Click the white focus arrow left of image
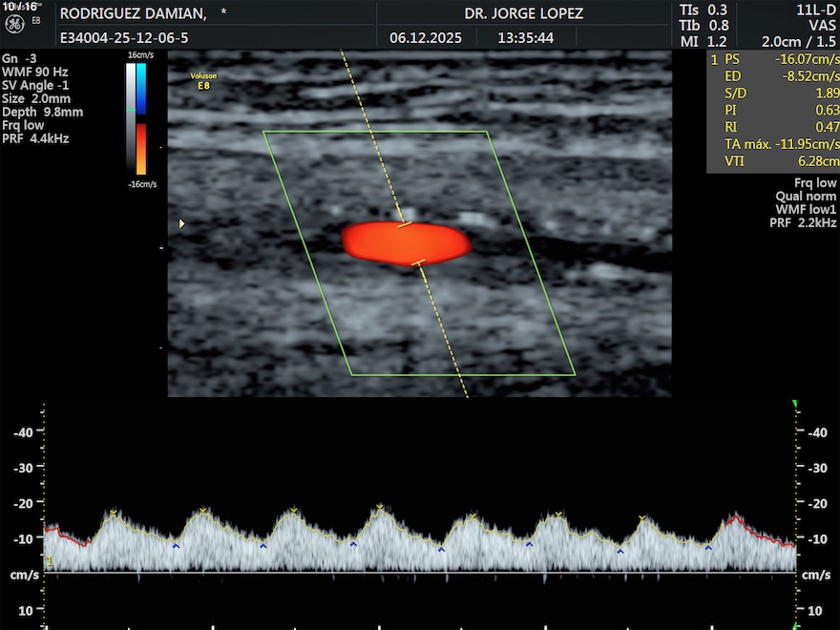This screenshot has width=840, height=630. tap(181, 223)
